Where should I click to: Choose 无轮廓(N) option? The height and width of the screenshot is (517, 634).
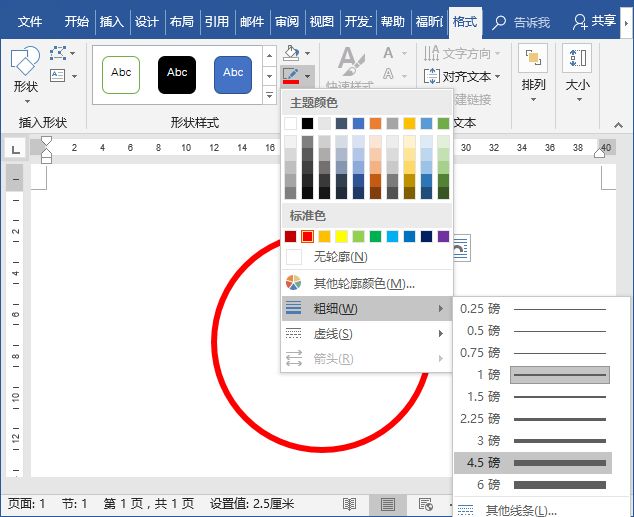pos(366,257)
